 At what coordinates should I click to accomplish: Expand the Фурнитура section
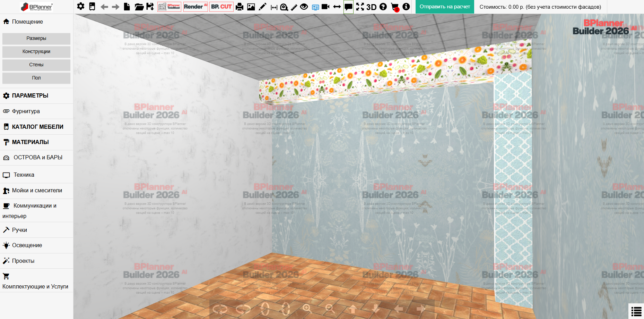36,111
